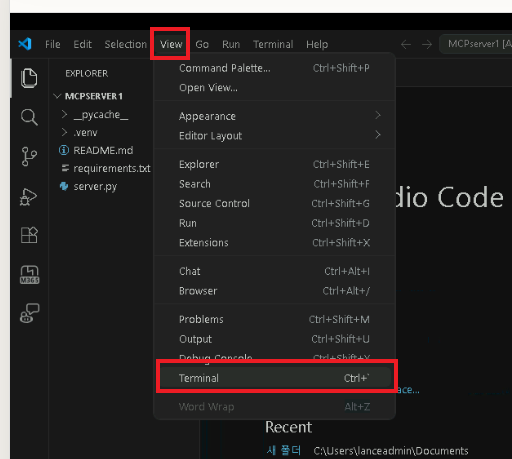Open the Search activity bar icon
The width and height of the screenshot is (512, 459).
click(x=29, y=117)
